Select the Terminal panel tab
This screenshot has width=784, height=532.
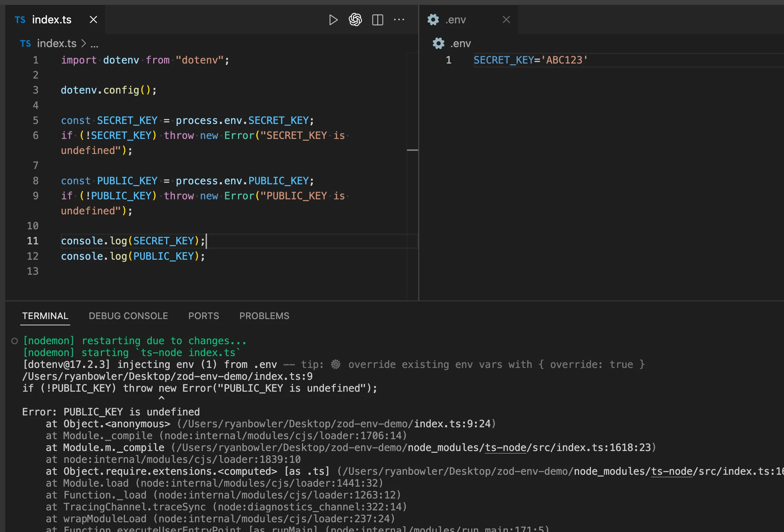45,316
